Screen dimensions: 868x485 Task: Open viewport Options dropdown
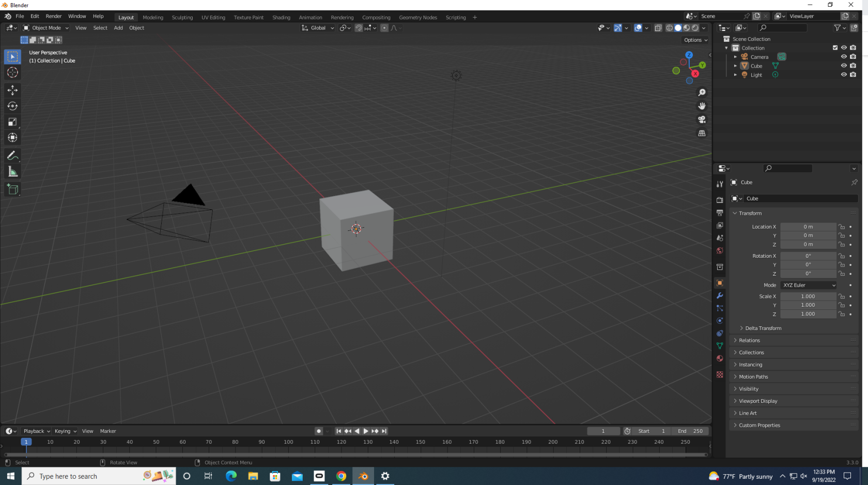tap(695, 40)
